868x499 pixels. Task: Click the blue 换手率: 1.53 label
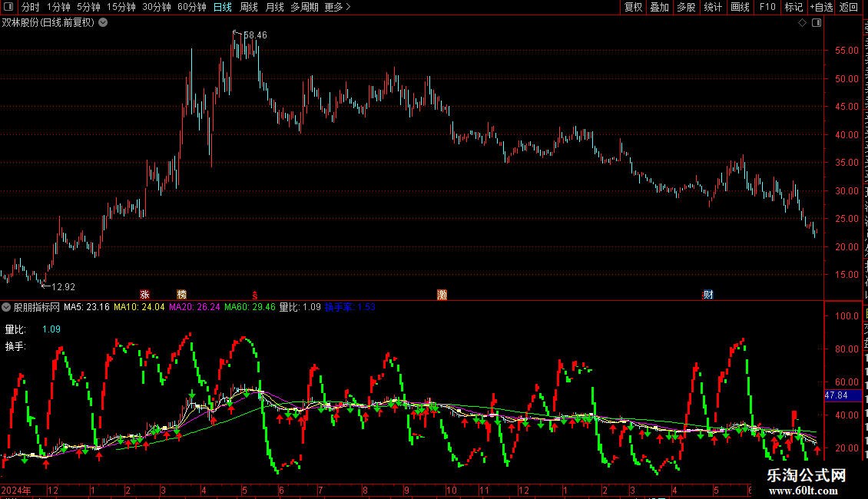click(x=350, y=307)
